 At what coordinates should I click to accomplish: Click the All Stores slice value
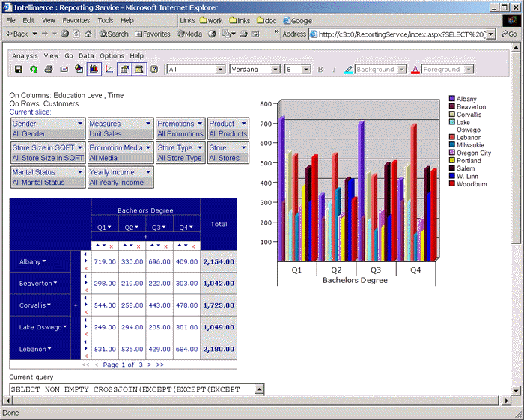[224, 158]
